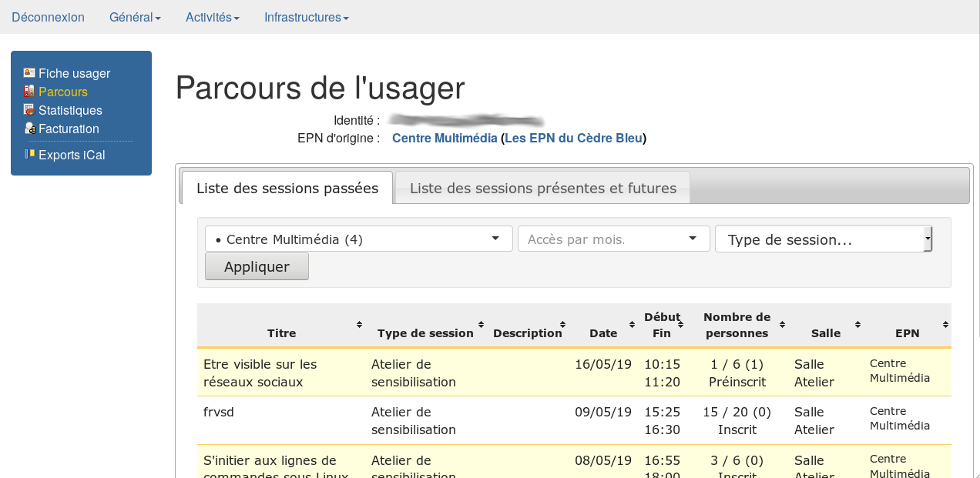
Task: Click the Statistiques sidebar icon
Action: (x=29, y=110)
